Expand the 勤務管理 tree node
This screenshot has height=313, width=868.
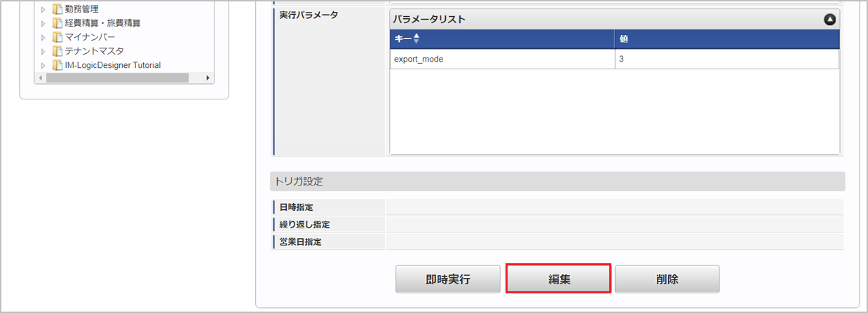tap(43, 9)
